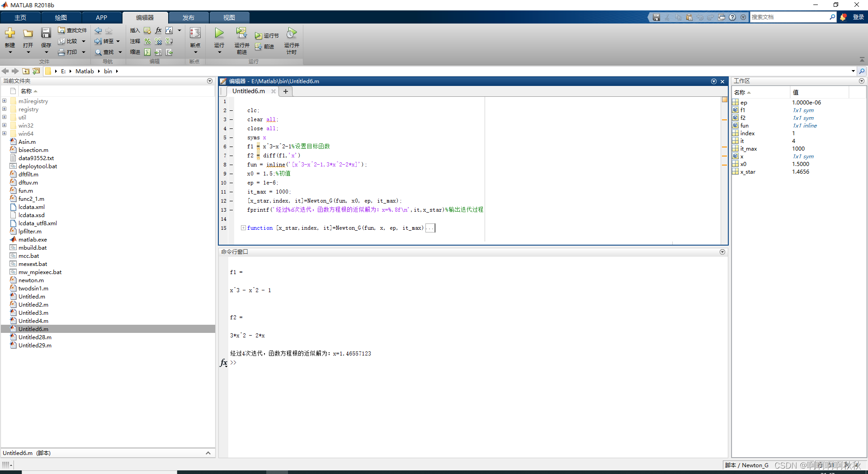
Task: Apply smart indent icon
Action: 147,52
